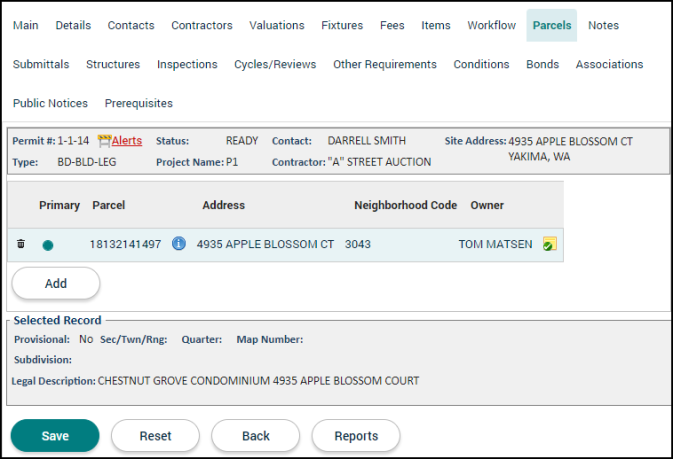The width and height of the screenshot is (673, 459).
Task: Click owner name TOM MATSEN
Action: coord(495,244)
